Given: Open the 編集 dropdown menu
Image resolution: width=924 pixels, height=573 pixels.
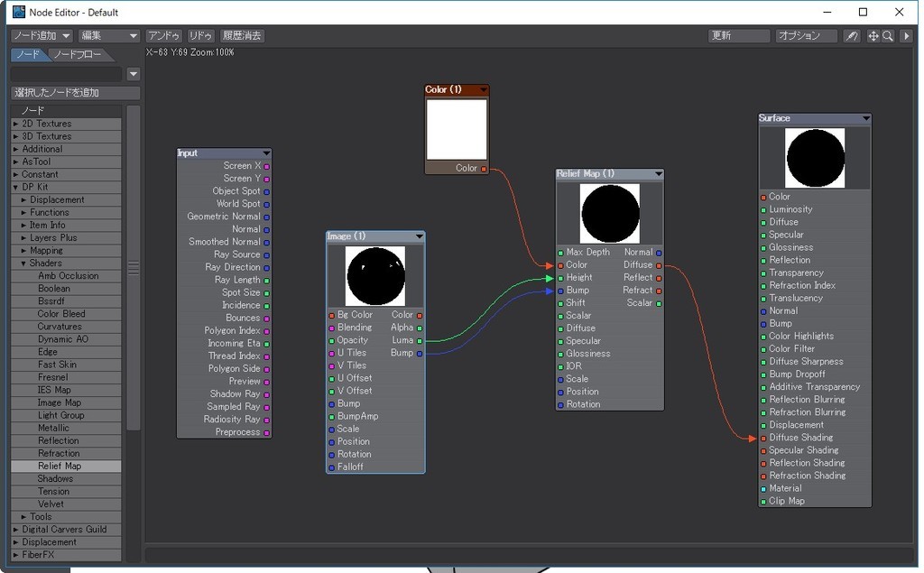Looking at the screenshot, I should 109,36.
